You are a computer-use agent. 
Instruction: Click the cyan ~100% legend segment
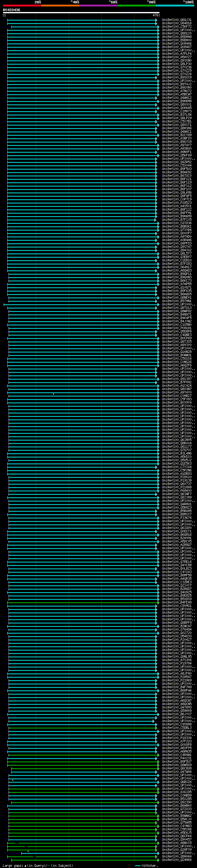(175, 6)
